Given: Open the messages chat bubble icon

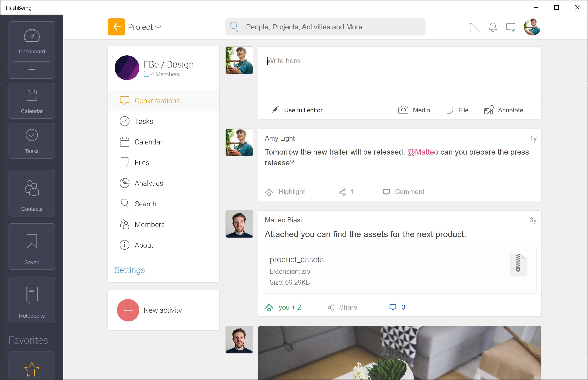Looking at the screenshot, I should click(511, 27).
